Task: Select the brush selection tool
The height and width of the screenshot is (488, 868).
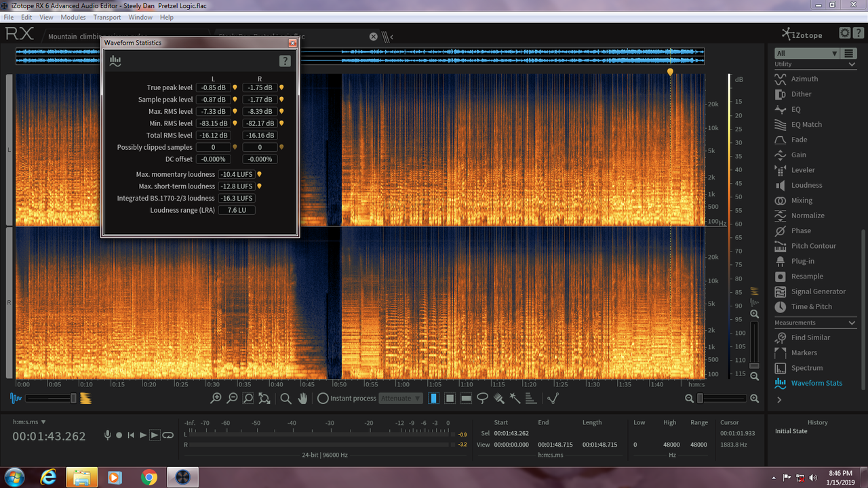Action: point(499,399)
